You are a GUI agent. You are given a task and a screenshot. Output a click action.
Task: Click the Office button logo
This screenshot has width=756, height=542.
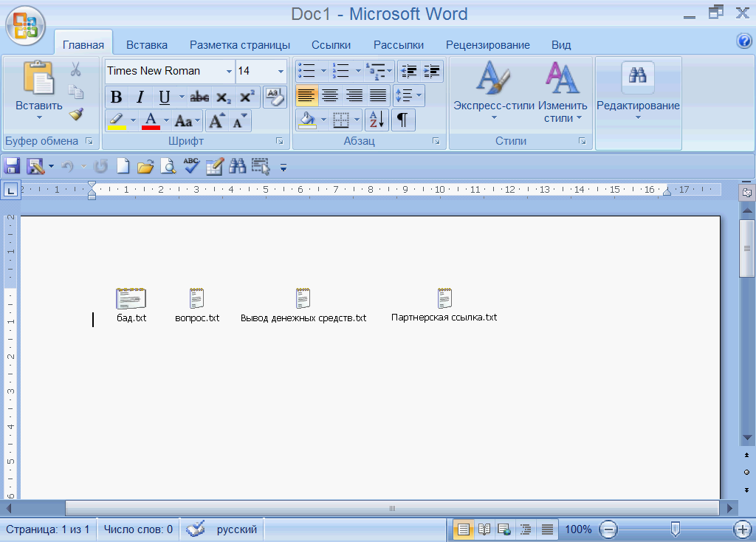tap(26, 26)
